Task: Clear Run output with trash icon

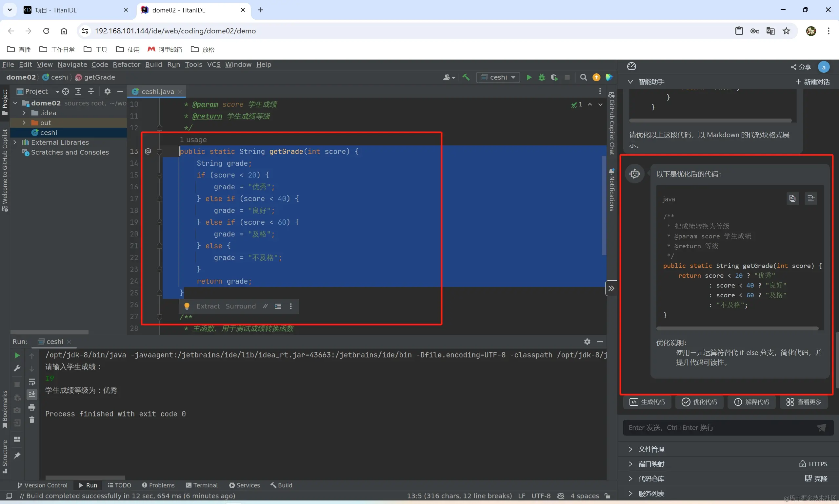Action: (x=32, y=420)
